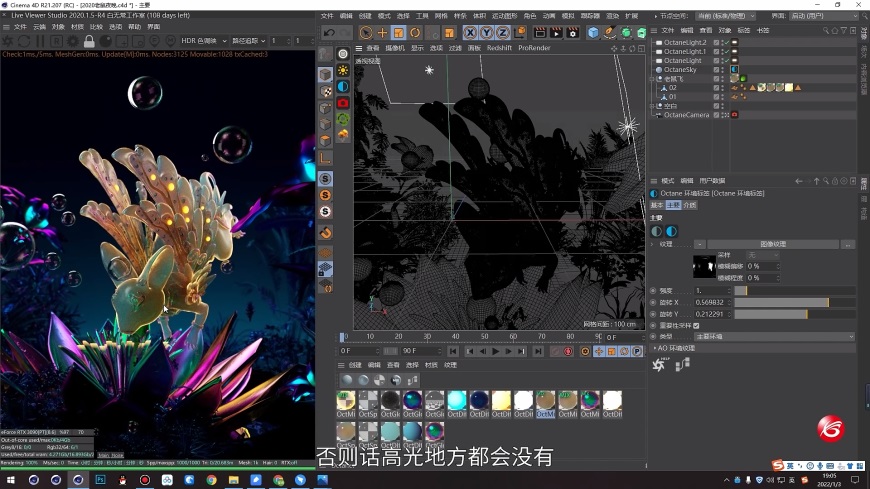Switch to the 基本 tab in attributes
The width and height of the screenshot is (870, 489).
[656, 205]
